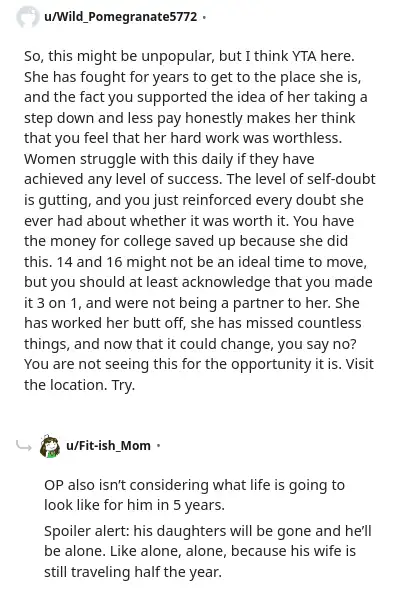Click the line 'the money for college saved up'
Viewport: 400px width, 608px height.
click(186, 242)
